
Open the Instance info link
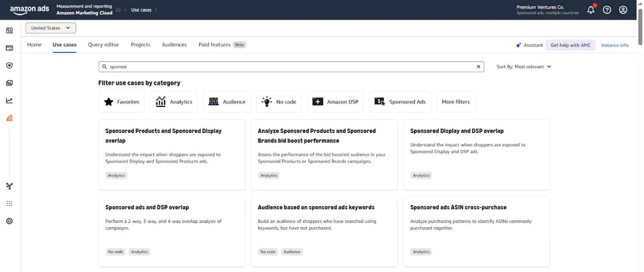(615, 45)
